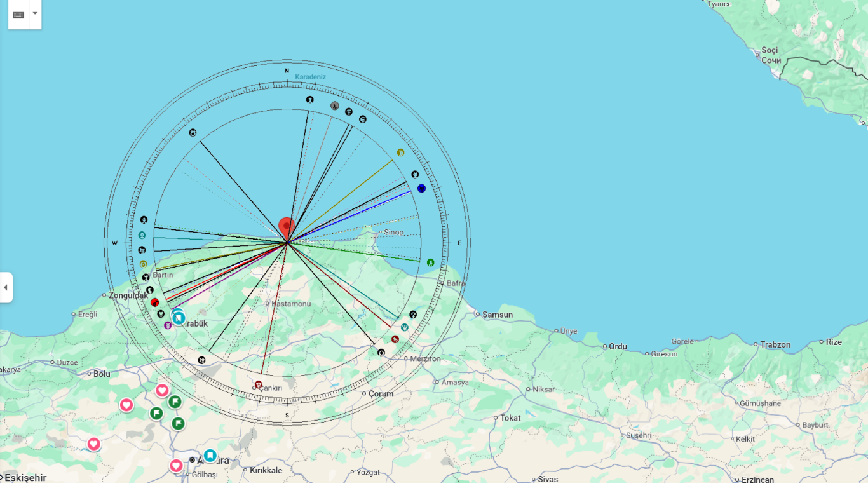Screen dimensions: 868x488
Task: Click the green circular icon near Bafra
Action: tap(430, 262)
